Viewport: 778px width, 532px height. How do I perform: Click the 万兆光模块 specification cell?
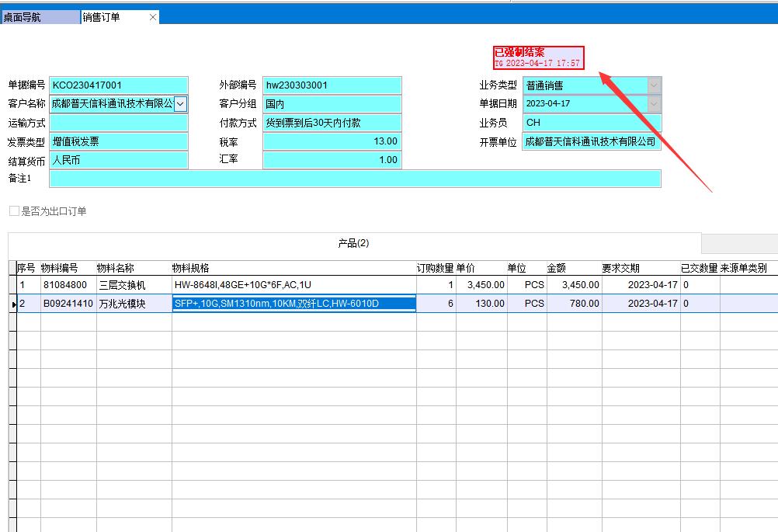tap(295, 304)
